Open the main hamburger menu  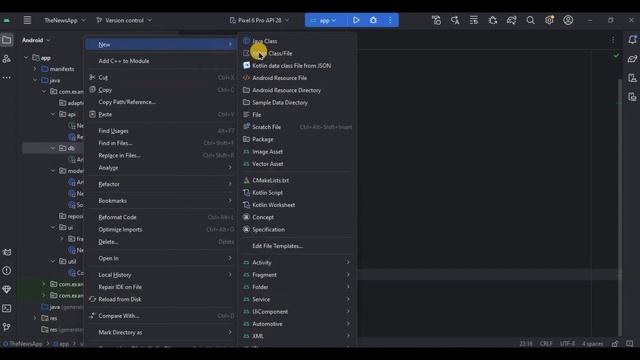pos(27,20)
